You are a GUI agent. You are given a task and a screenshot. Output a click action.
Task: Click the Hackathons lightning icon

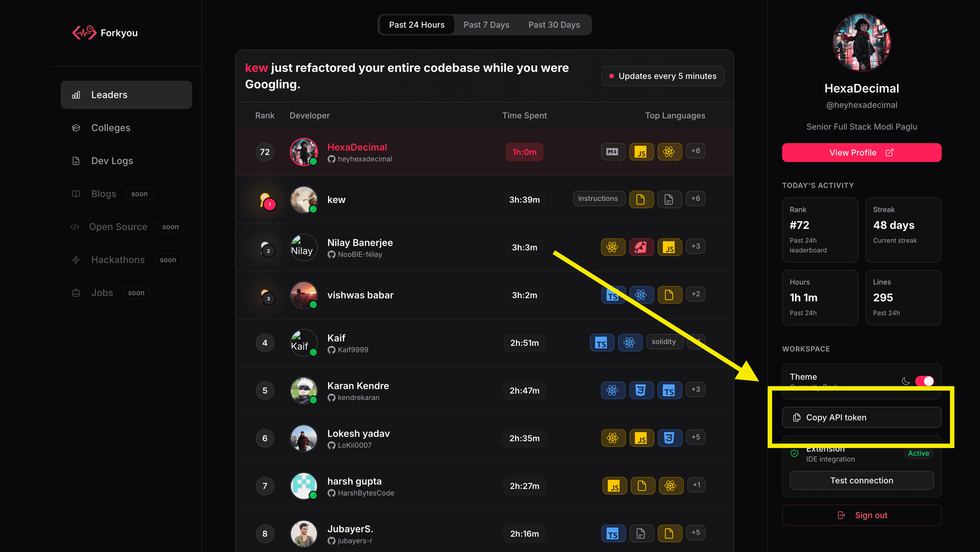click(x=76, y=260)
